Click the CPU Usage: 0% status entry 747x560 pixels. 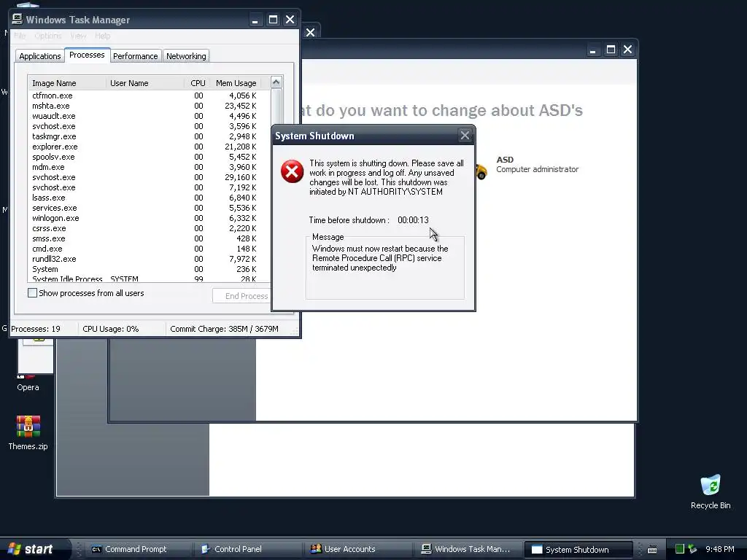pyautogui.click(x=111, y=329)
